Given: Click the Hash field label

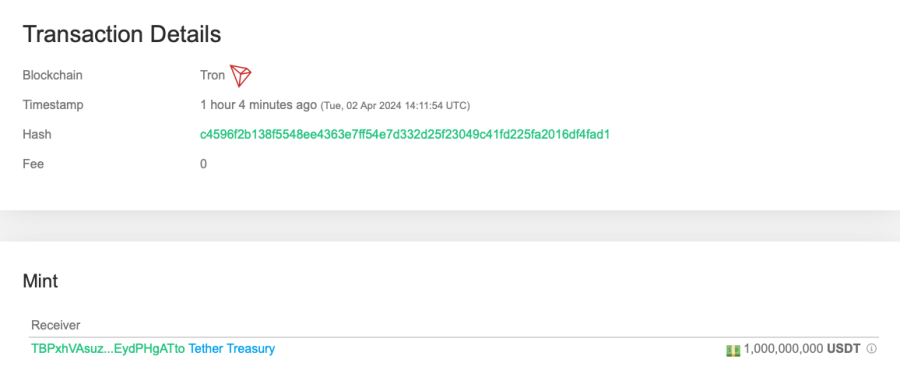Looking at the screenshot, I should pos(37,134).
